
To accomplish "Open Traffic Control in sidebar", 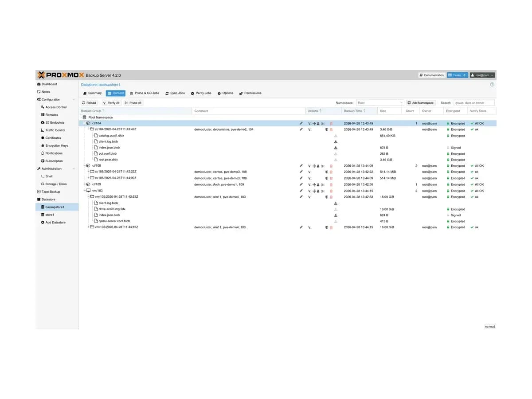I will pos(57,130).
